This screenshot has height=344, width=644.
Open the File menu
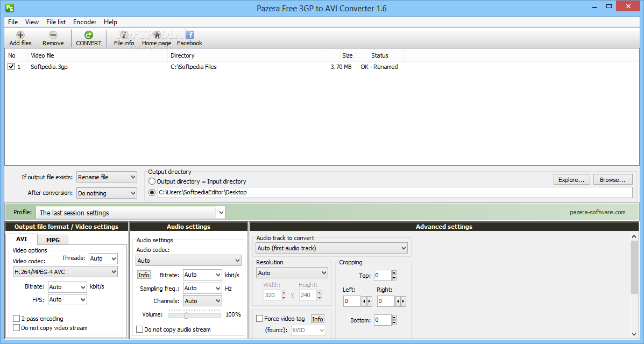click(x=13, y=22)
